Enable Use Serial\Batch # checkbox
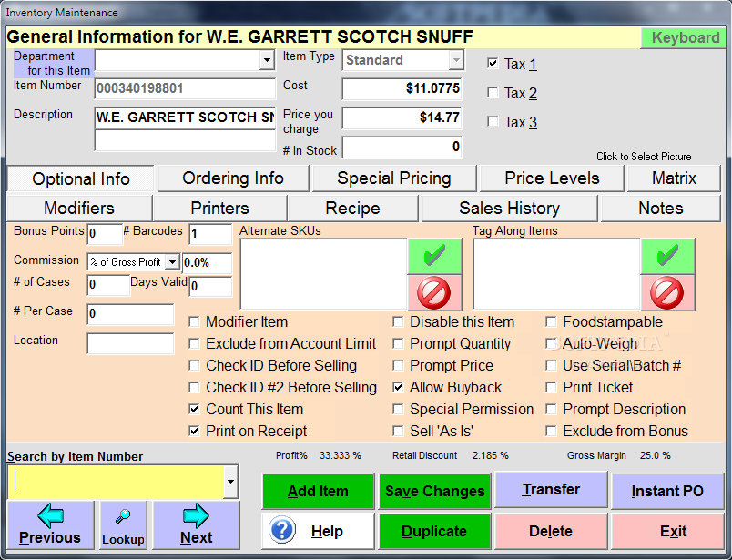Viewport: 732px width, 560px height. [x=551, y=366]
